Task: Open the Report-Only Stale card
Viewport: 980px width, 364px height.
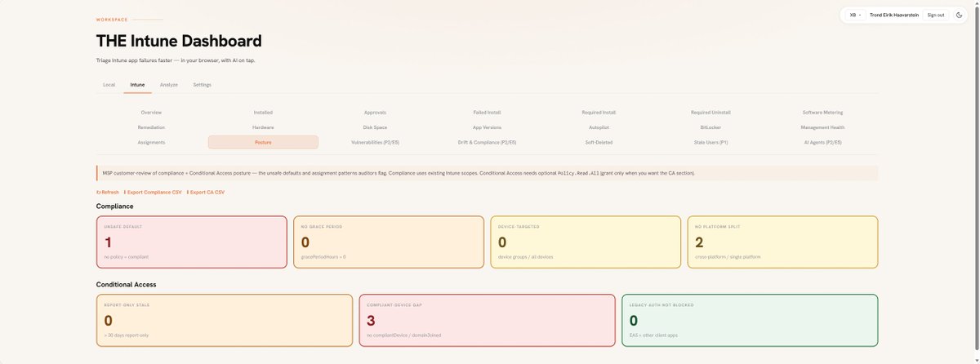Action: pyautogui.click(x=225, y=321)
